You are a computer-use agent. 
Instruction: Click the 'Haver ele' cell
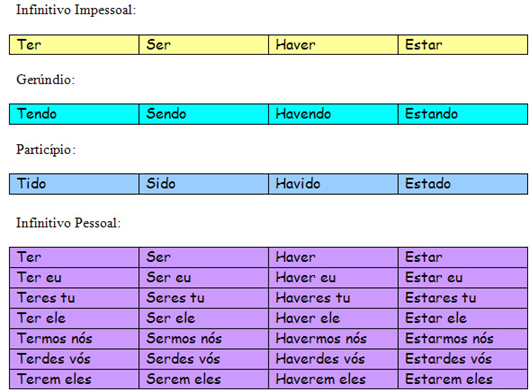tap(333, 318)
